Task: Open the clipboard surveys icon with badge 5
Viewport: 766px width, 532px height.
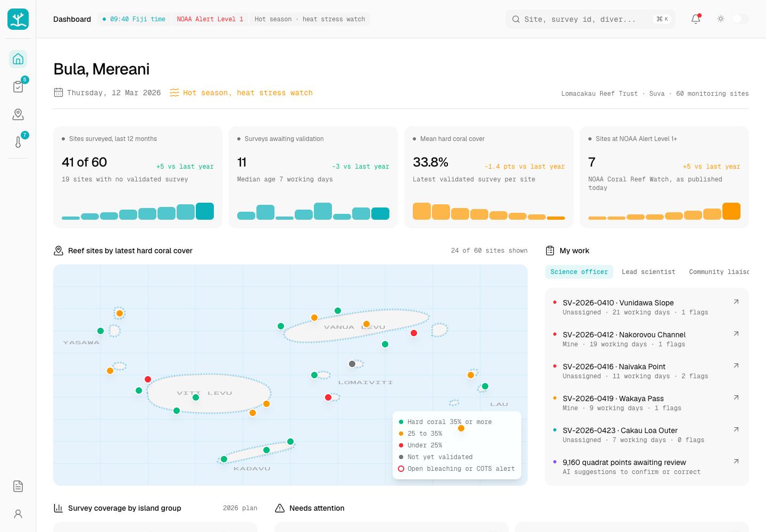Action: [x=18, y=87]
